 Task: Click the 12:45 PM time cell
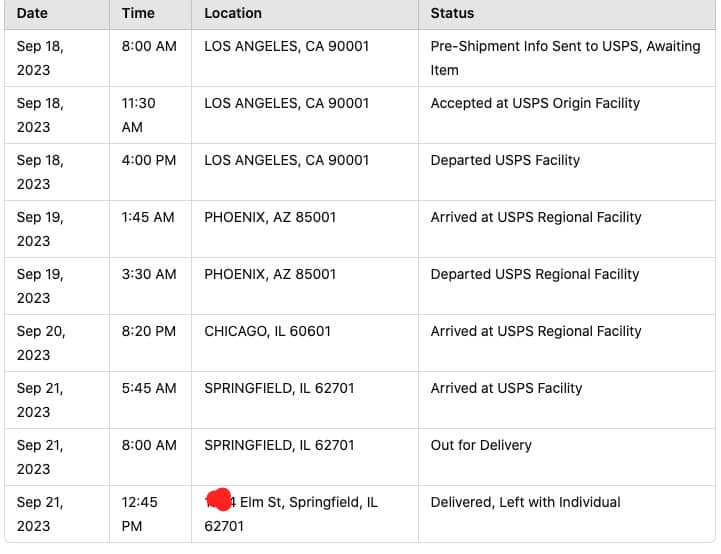(139, 513)
